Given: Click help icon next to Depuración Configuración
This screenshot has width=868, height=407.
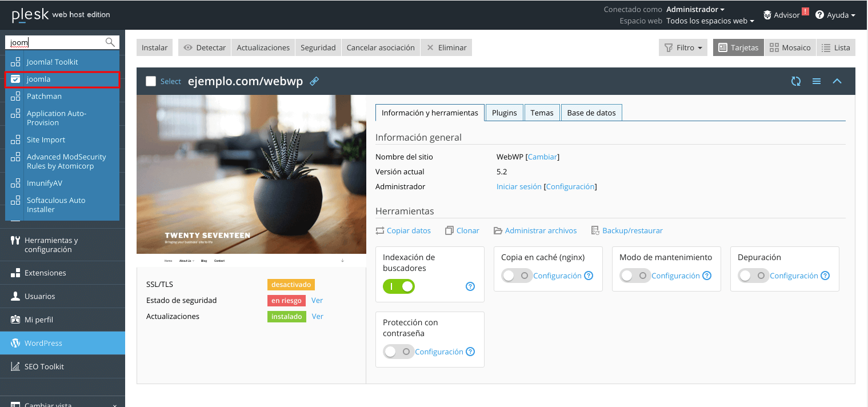Looking at the screenshot, I should (825, 276).
